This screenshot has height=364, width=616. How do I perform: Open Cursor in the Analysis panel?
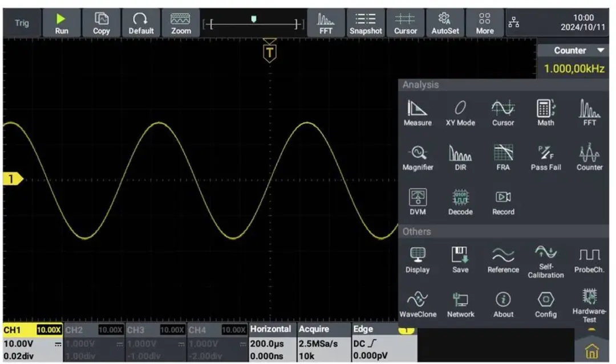tap(503, 113)
